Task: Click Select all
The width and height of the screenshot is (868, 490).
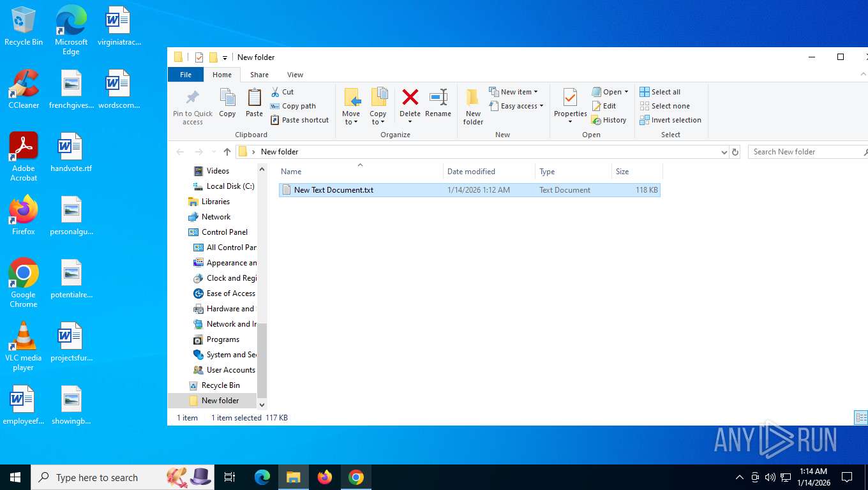Action: tap(660, 92)
